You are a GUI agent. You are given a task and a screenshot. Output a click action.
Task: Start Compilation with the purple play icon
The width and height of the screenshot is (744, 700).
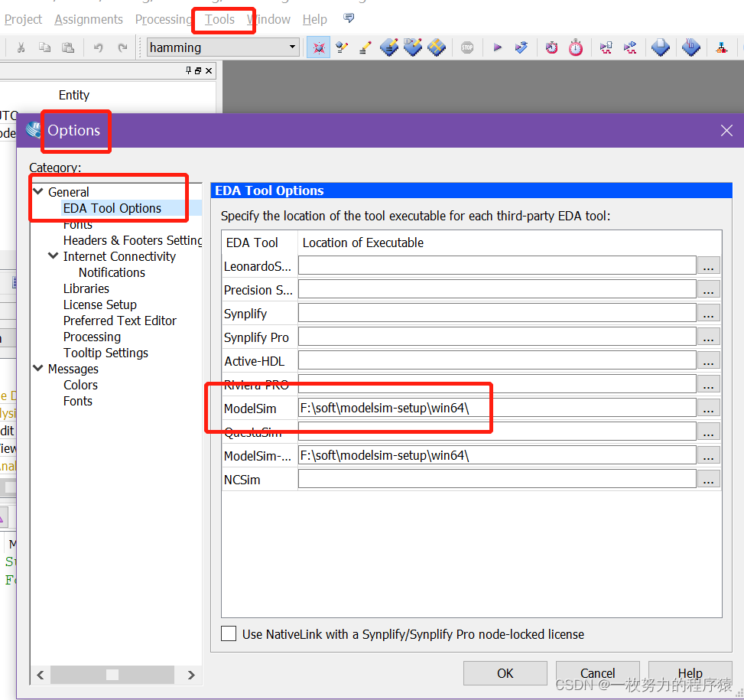click(497, 47)
